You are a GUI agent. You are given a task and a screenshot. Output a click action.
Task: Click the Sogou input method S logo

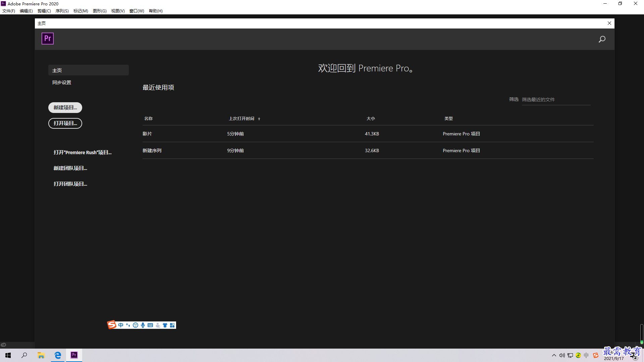click(x=112, y=325)
